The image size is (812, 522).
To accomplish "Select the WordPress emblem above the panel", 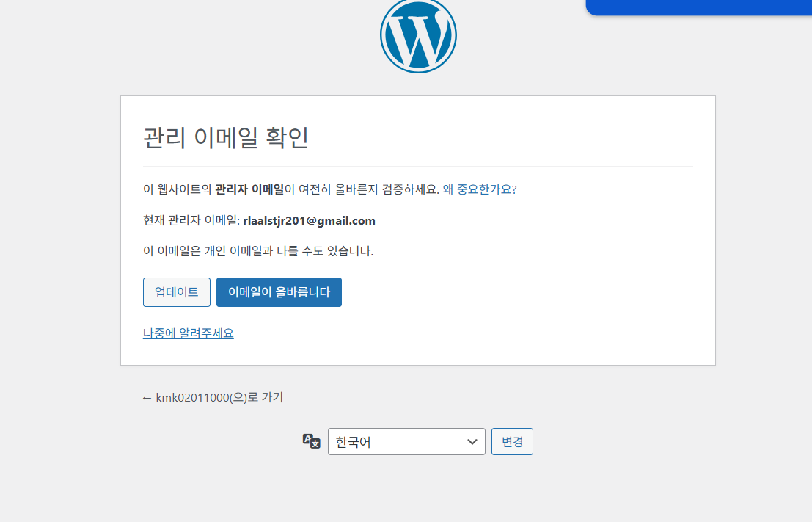I will pos(418,35).
